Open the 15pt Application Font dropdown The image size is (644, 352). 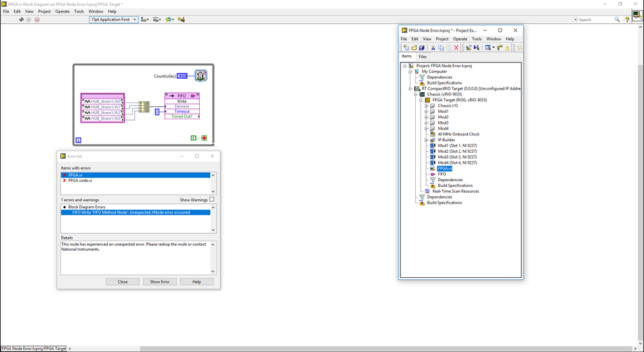click(113, 19)
